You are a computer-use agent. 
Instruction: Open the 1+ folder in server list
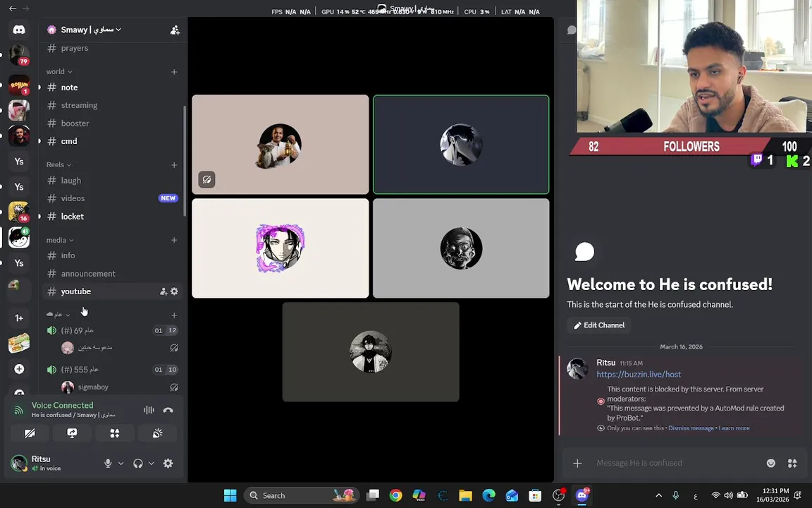(x=18, y=317)
